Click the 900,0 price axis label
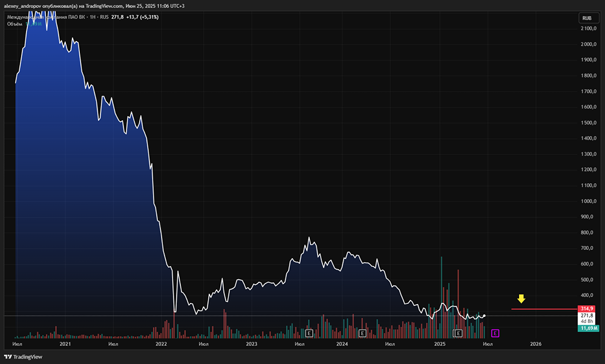Viewport: 605px width, 364px height. [x=587, y=216]
